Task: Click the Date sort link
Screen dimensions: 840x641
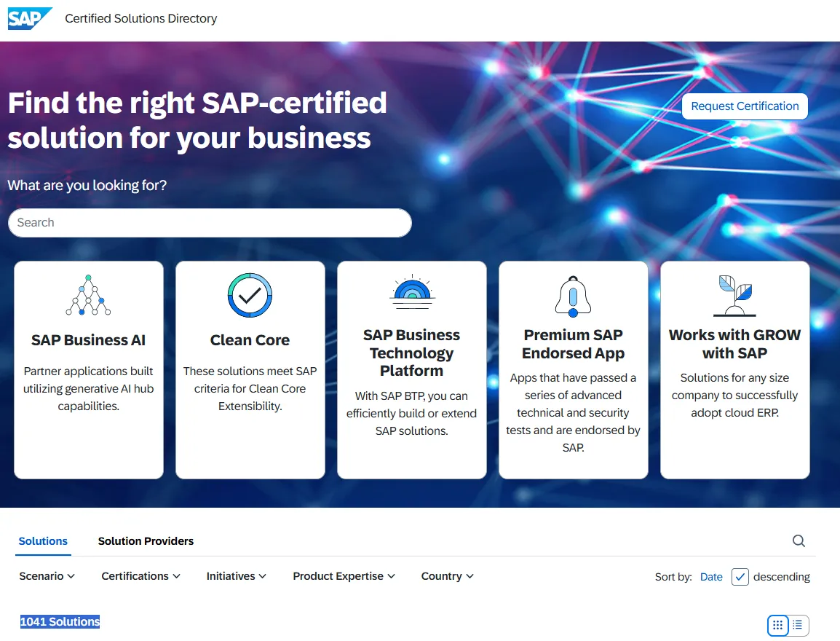Action: tap(711, 577)
